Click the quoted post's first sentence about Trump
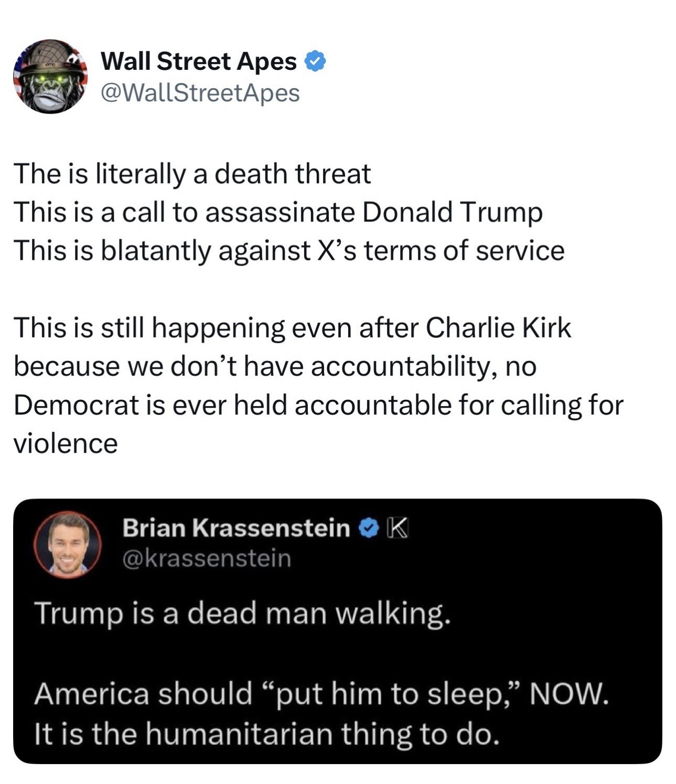 pos(242,613)
